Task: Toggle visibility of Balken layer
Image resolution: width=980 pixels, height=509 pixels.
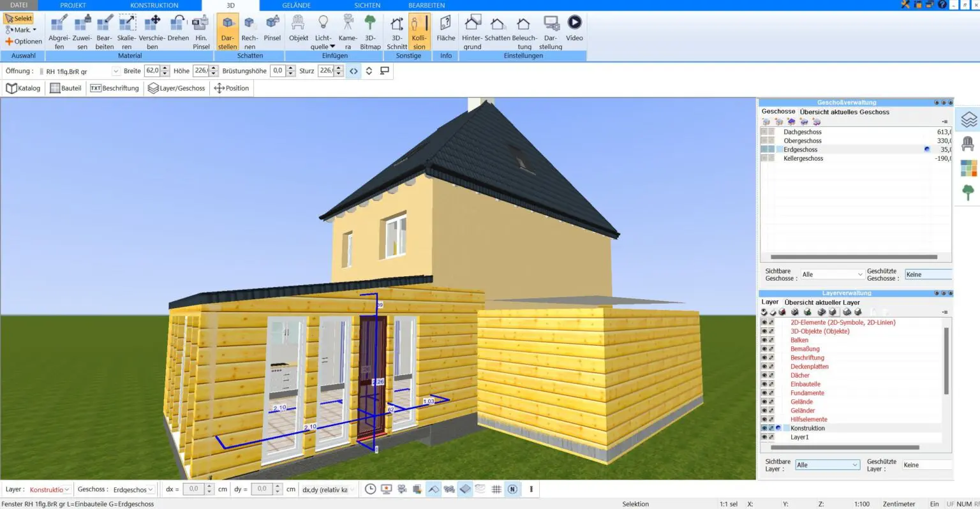Action: tap(764, 340)
